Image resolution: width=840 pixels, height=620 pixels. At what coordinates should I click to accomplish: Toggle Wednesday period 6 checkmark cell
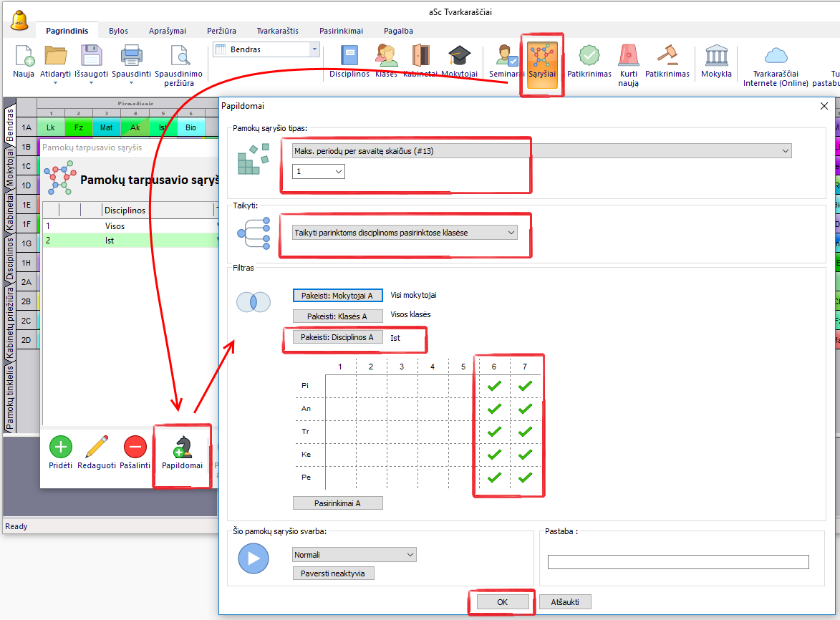(493, 432)
